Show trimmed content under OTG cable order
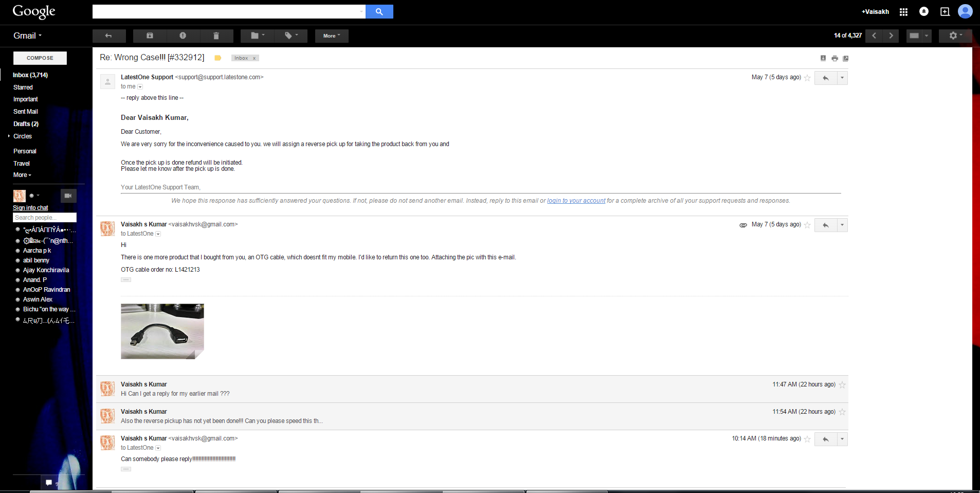 pos(126,280)
